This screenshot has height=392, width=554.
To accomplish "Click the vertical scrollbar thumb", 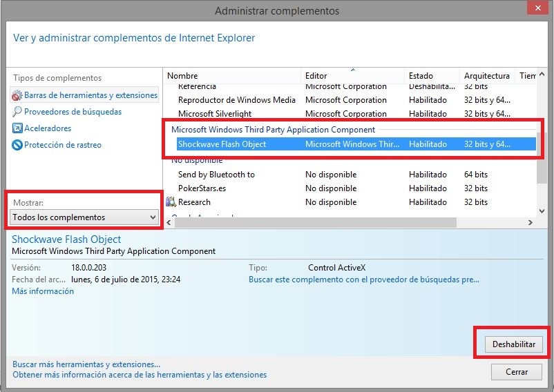I will pos(542,158).
